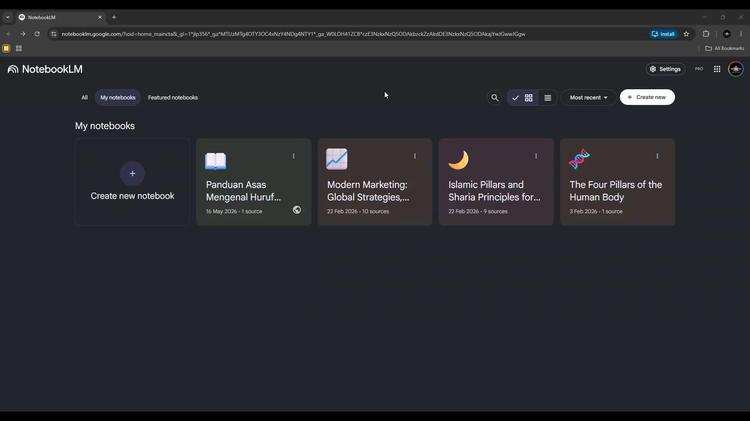Click the book emoji on Panduan Asas card

(x=216, y=160)
